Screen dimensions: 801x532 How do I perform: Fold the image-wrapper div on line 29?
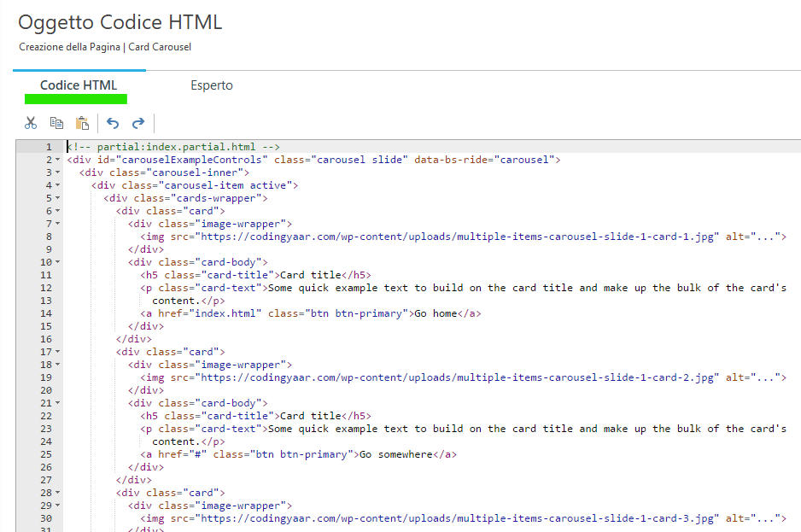57,506
